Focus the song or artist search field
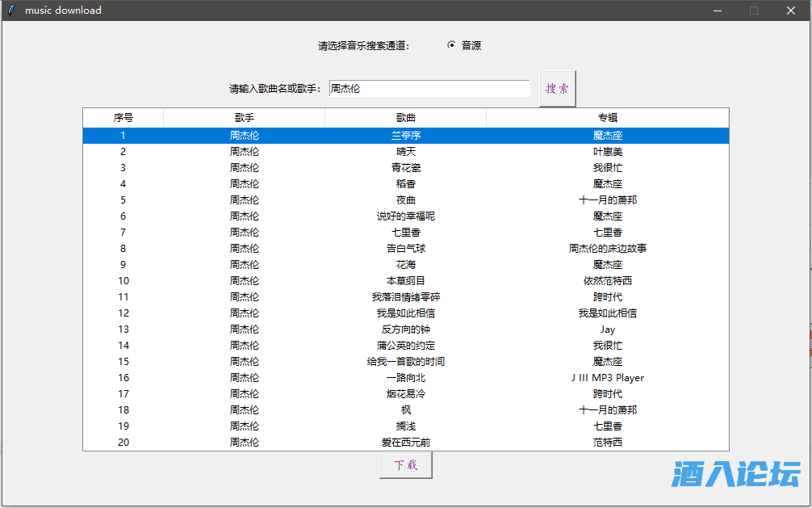The height and width of the screenshot is (508, 812). point(429,89)
